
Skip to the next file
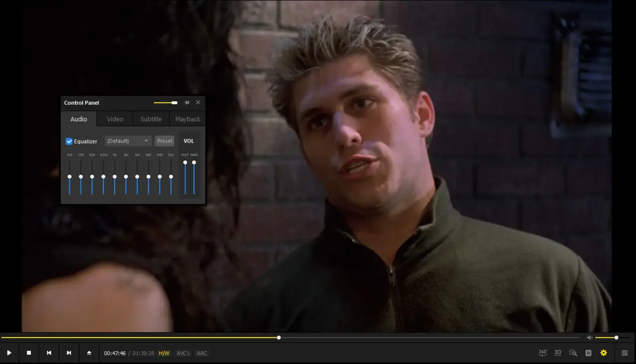pos(69,353)
